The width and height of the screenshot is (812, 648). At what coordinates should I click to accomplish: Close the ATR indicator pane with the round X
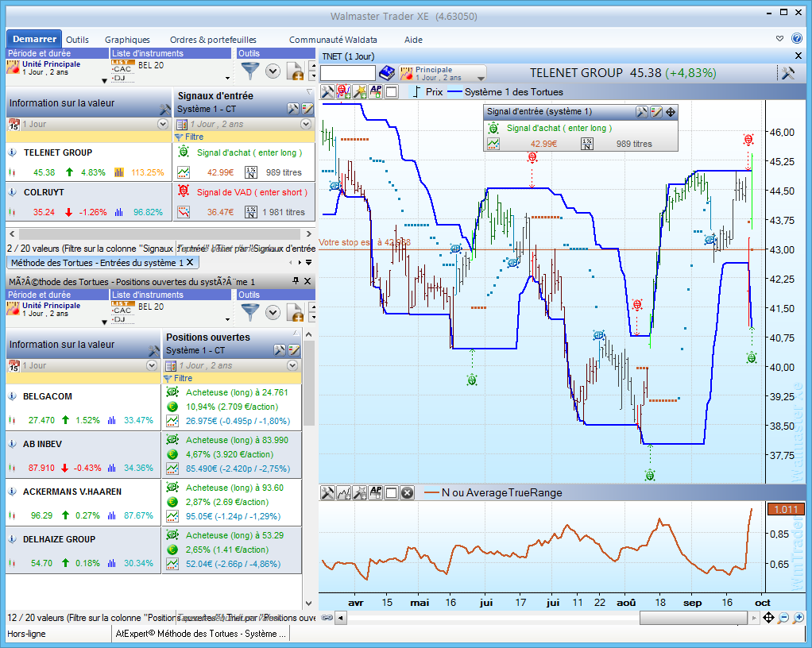pos(408,492)
